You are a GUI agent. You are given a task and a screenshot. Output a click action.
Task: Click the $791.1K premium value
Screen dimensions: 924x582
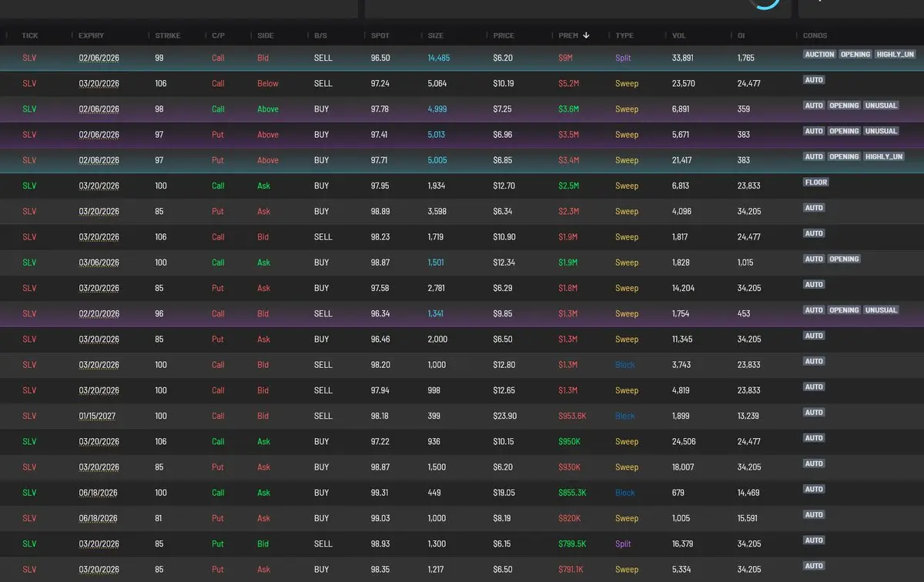571,570
